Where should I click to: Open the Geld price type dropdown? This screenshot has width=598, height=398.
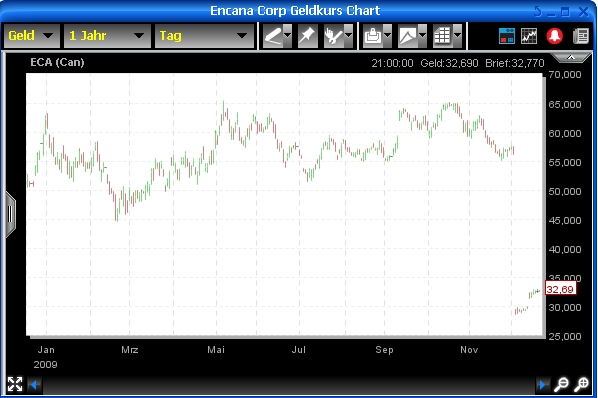tap(32, 36)
